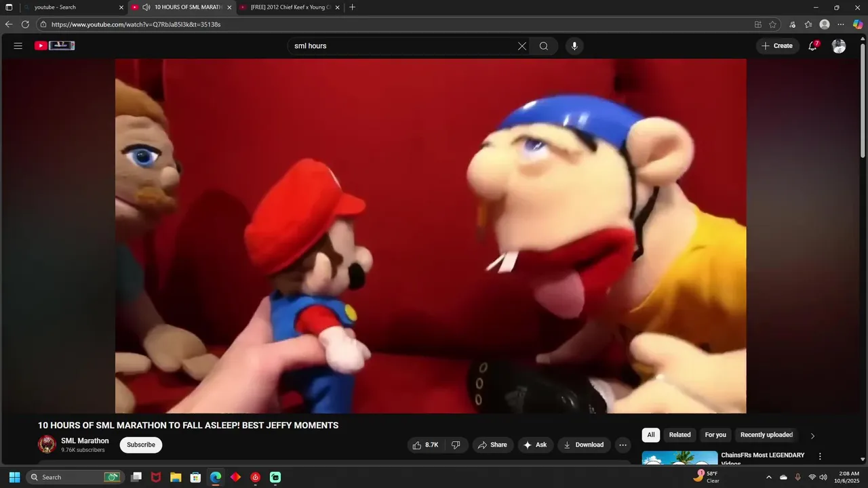Select the 'Related' filter chip

[x=679, y=435]
